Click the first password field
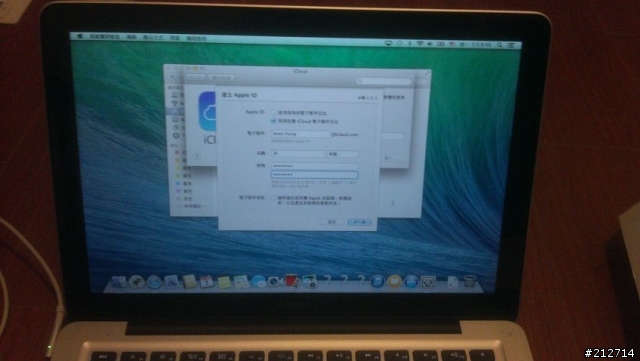640x361 pixels. coord(315,166)
